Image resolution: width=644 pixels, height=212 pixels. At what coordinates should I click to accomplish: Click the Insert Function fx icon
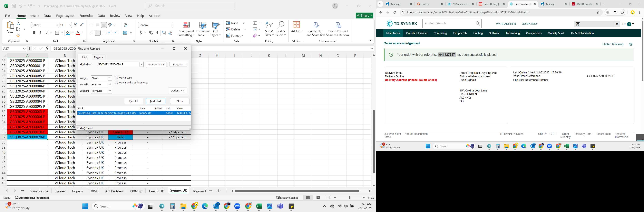click(47, 48)
